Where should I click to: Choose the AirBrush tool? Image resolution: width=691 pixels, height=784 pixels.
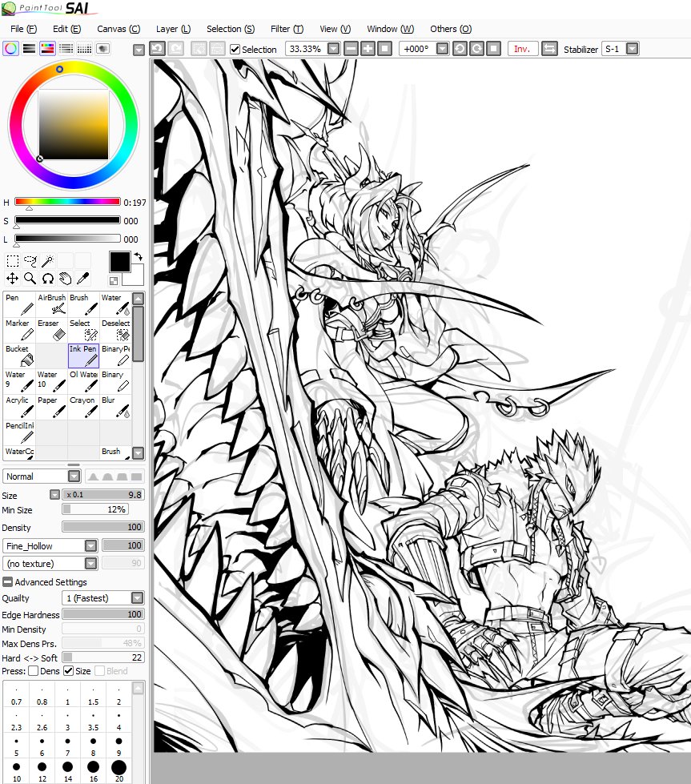51,304
